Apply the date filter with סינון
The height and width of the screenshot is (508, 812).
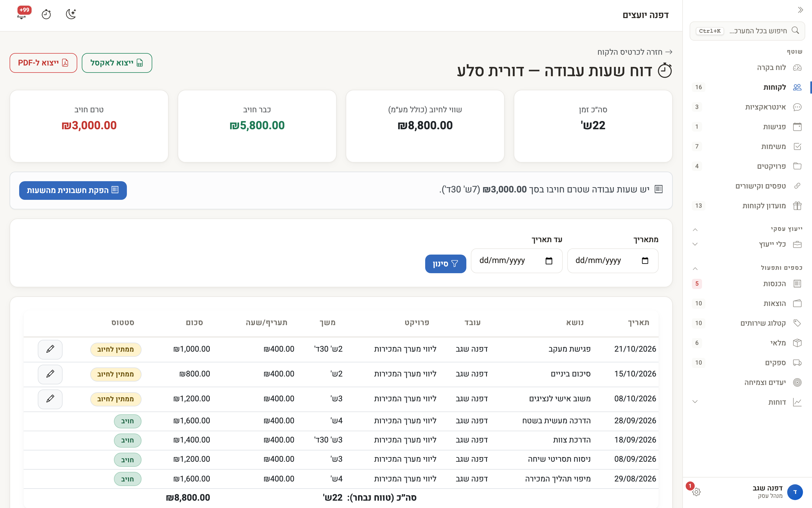click(x=445, y=264)
